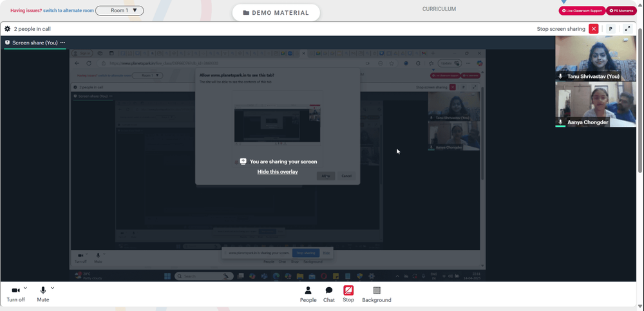Click Hide this overlay link
644x311 pixels.
(x=278, y=172)
